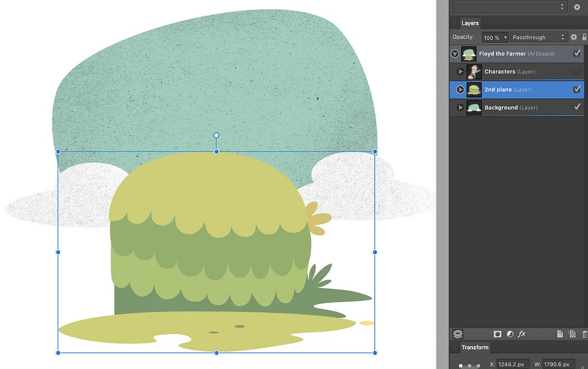Viewport: 588px width, 369px height.
Task: Click the 2nd plane layer thumbnail
Action: click(x=473, y=90)
